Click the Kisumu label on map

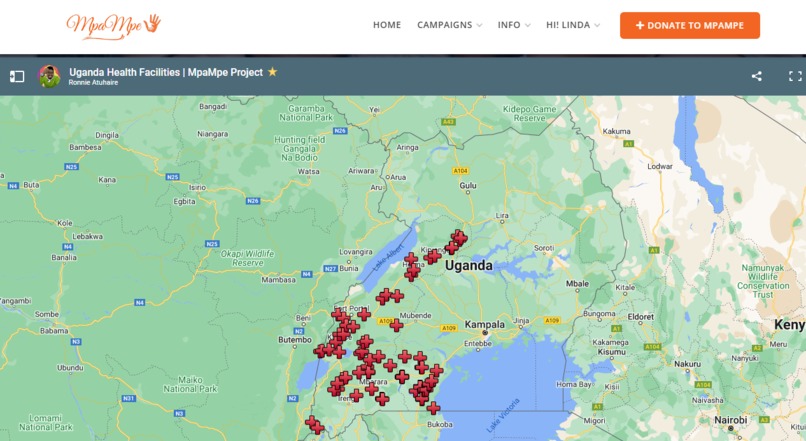point(612,352)
